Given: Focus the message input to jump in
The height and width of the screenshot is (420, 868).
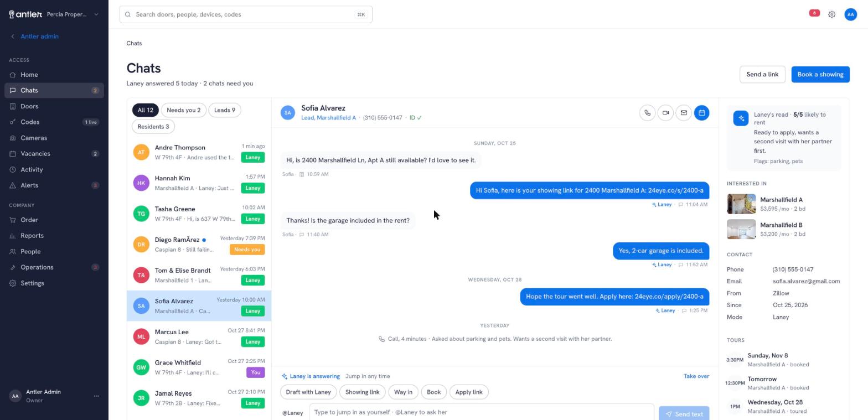Looking at the screenshot, I should [482, 412].
